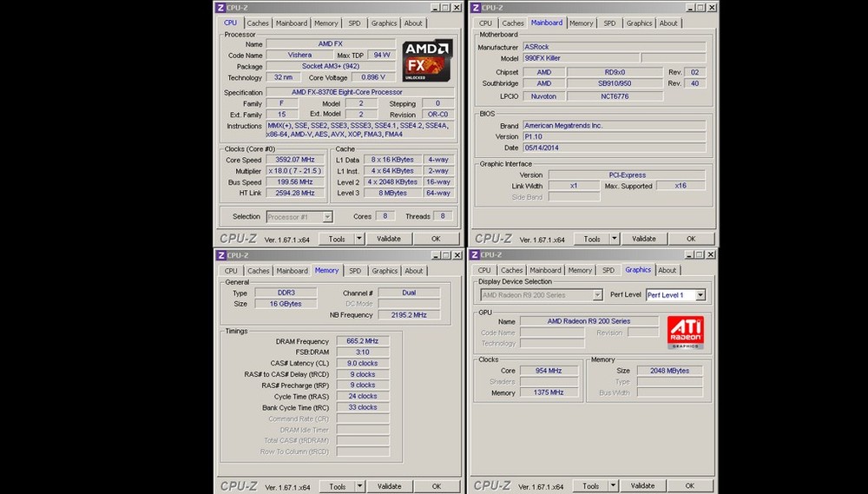Image resolution: width=868 pixels, height=494 pixels.
Task: Minimize the Mainboard CPU-Z window
Action: 690,7
